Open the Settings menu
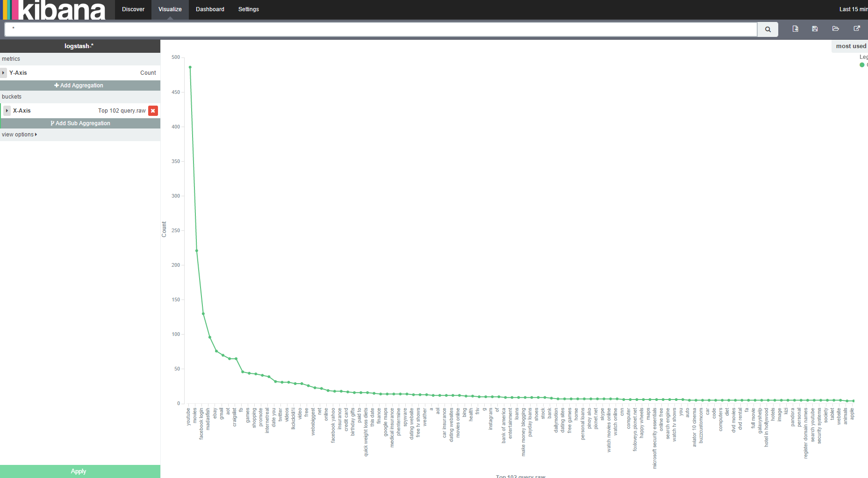Screen dimensions: 868x478 248,9
